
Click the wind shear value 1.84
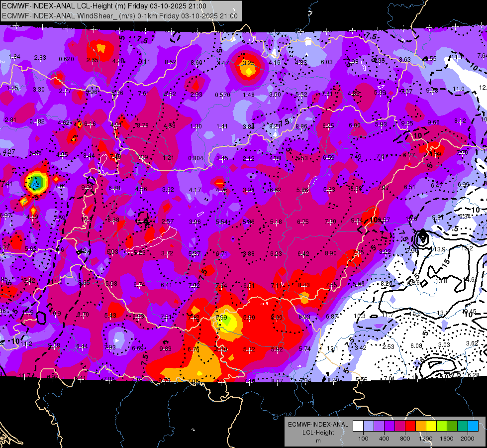pyautogui.click(x=14, y=57)
